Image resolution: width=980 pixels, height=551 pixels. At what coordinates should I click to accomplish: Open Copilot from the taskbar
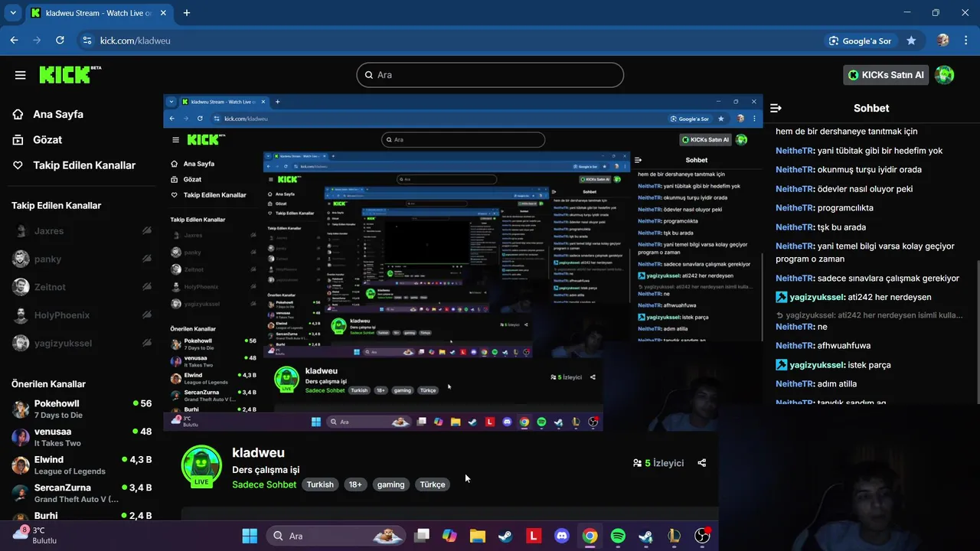pyautogui.click(x=449, y=536)
